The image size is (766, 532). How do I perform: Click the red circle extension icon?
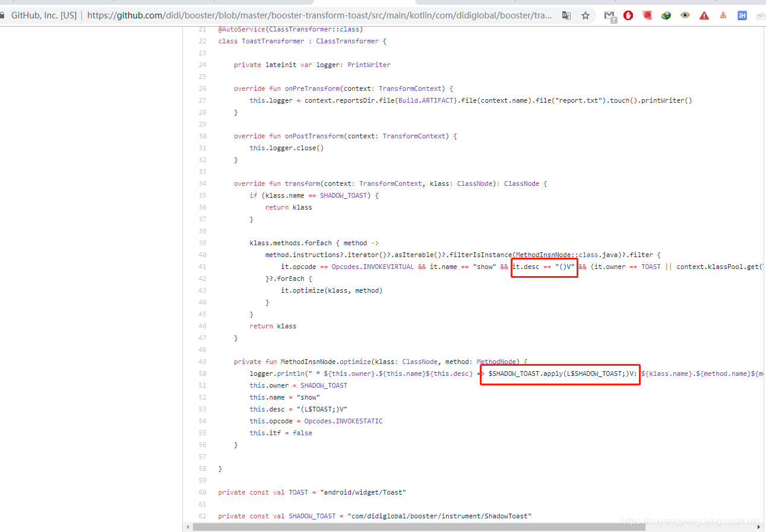click(x=647, y=15)
